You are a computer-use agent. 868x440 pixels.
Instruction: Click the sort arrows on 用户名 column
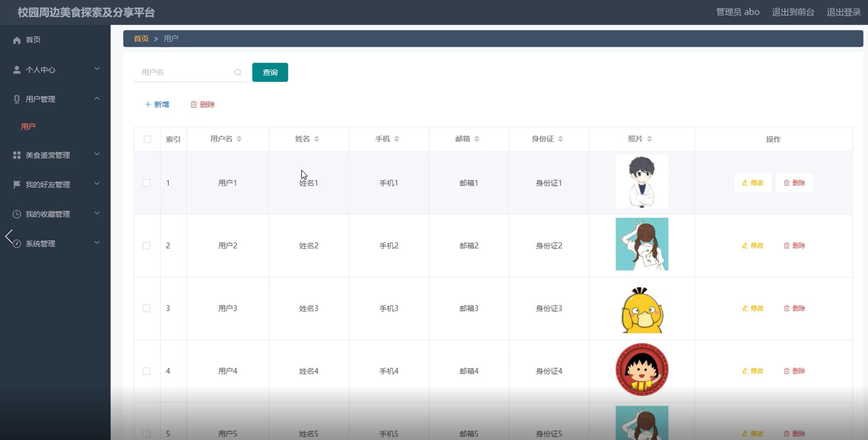click(239, 139)
